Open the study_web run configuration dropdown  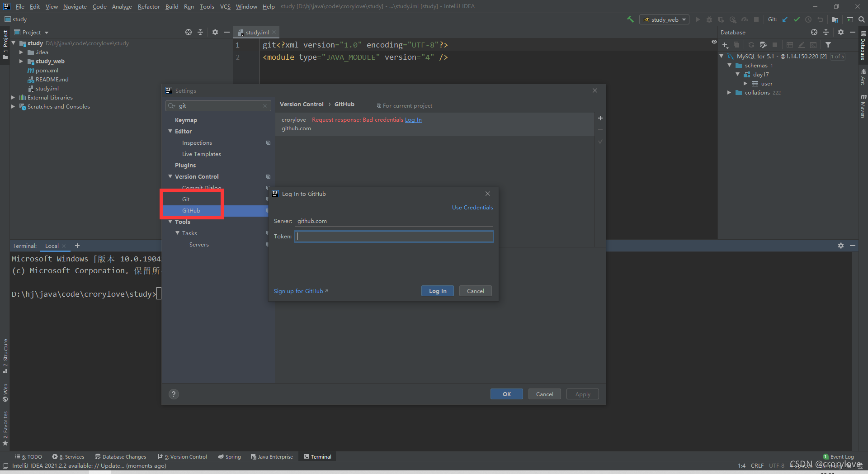click(664, 19)
